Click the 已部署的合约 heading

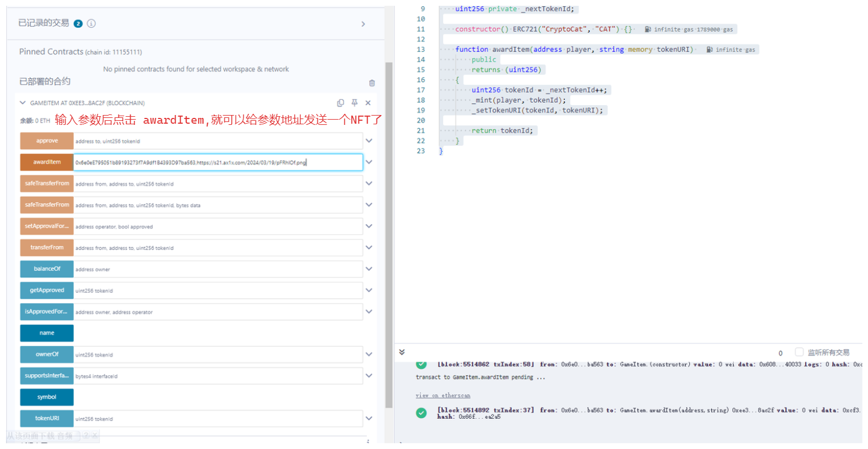point(45,81)
